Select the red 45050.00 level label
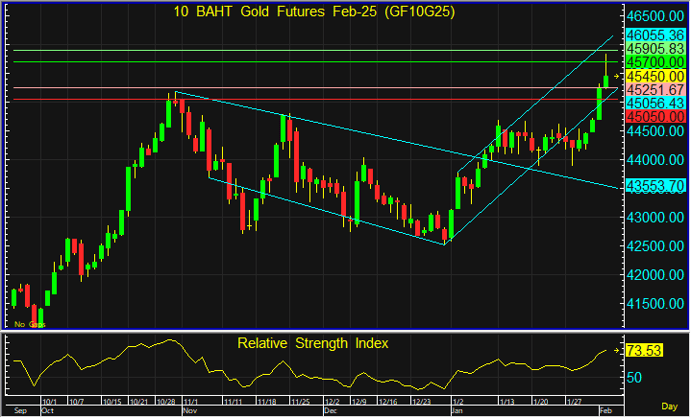 point(654,116)
